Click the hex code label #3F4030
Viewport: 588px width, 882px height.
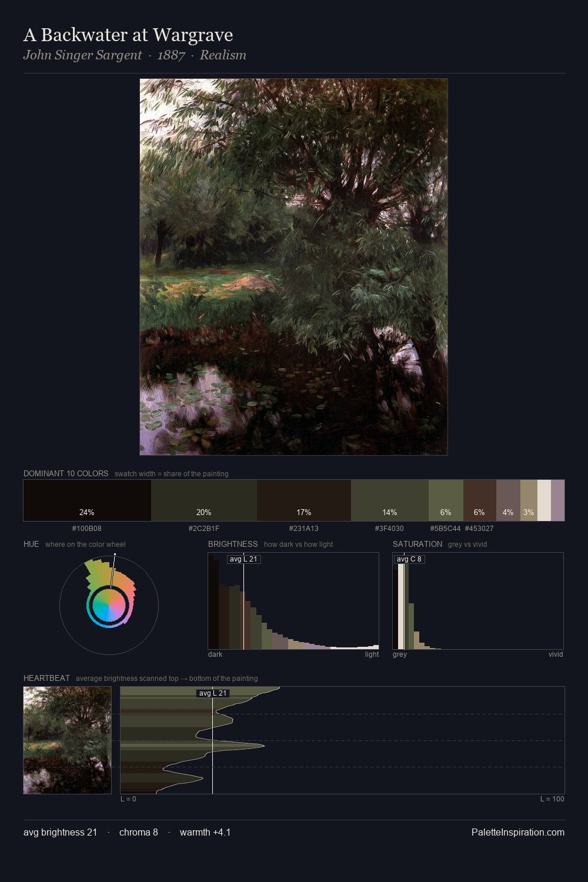[x=390, y=529]
